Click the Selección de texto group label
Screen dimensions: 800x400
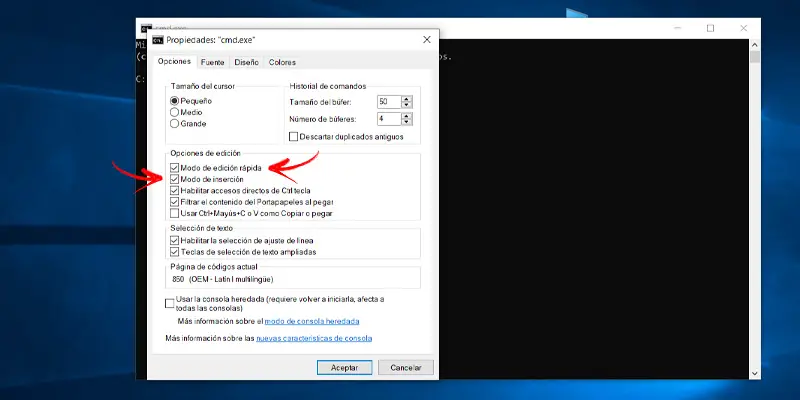click(202, 228)
